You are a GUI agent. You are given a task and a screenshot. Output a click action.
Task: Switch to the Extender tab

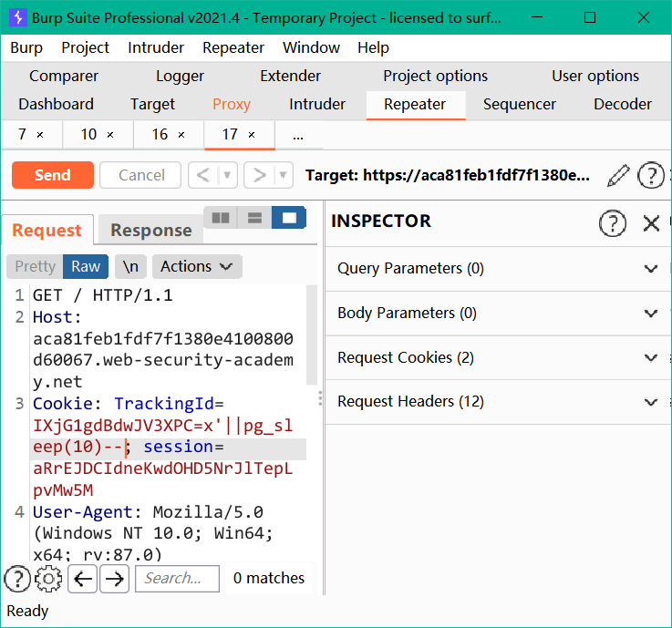coord(290,76)
